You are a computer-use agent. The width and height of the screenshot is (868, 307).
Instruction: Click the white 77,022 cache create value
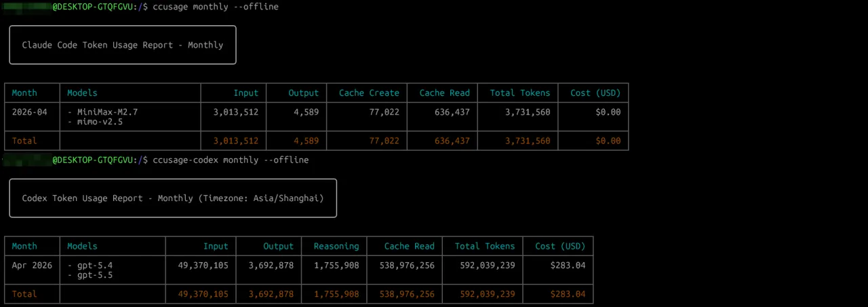tap(383, 112)
